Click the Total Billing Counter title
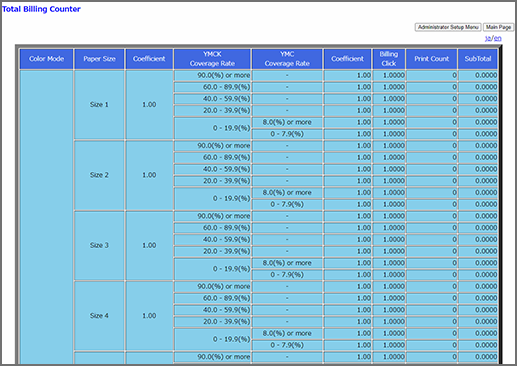Viewport: 517px width, 366px height. click(x=41, y=9)
